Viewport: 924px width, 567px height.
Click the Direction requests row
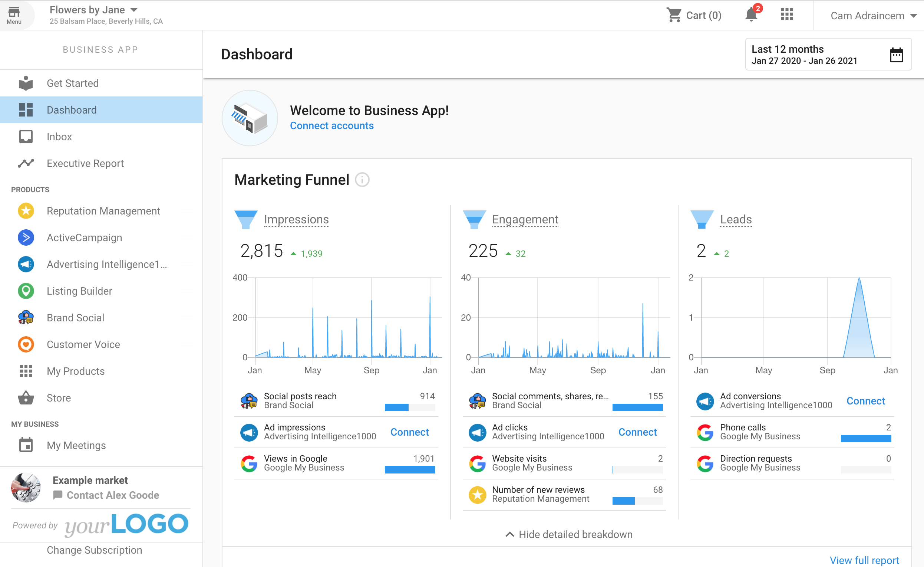click(792, 463)
